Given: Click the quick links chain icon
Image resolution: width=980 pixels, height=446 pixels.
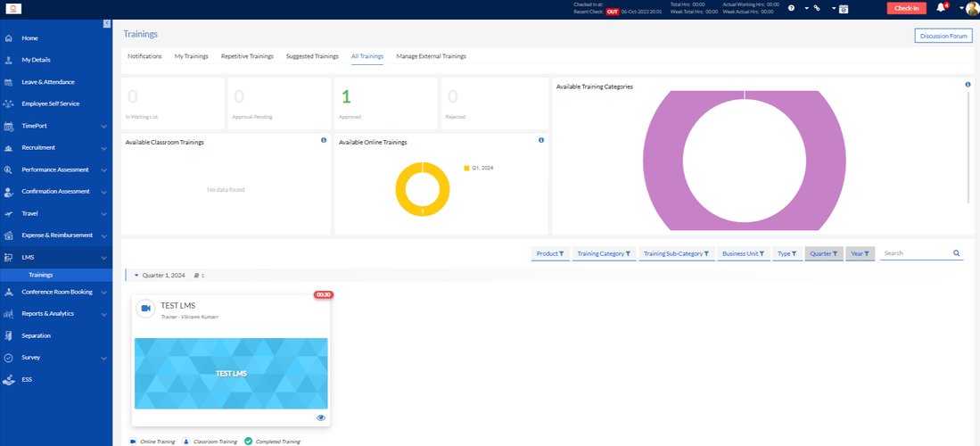Looking at the screenshot, I should click(816, 8).
